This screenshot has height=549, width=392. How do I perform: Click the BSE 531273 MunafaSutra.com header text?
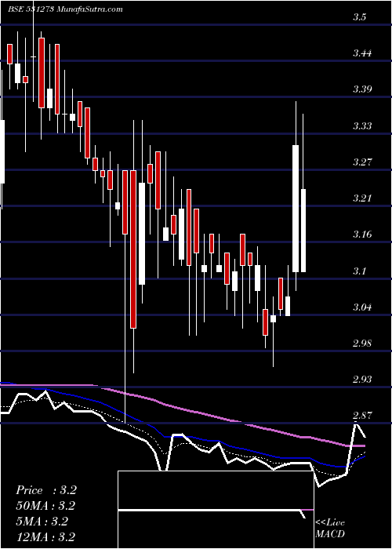(x=65, y=9)
